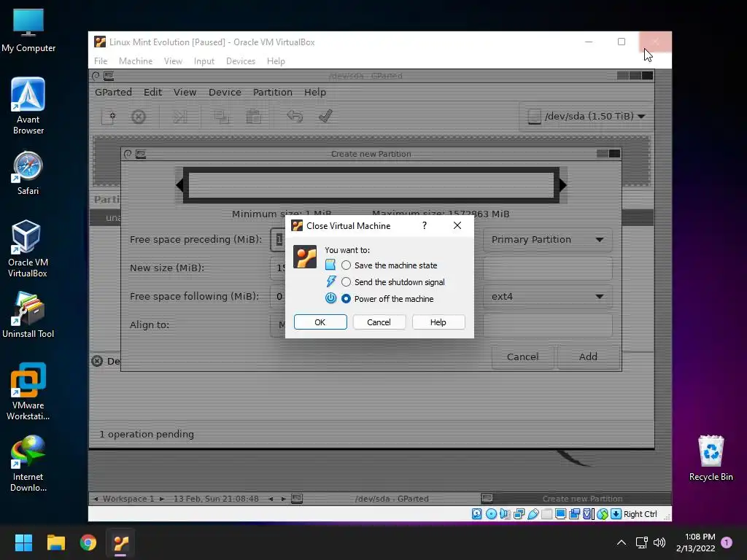The width and height of the screenshot is (747, 560).
Task: Open the GParted Device menu
Action: 225,92
